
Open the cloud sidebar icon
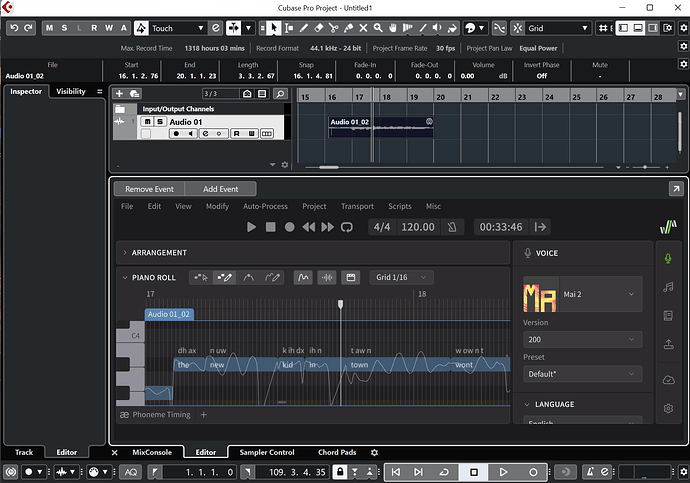coord(668,380)
